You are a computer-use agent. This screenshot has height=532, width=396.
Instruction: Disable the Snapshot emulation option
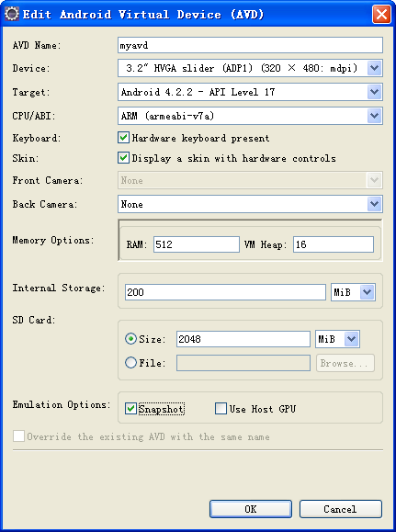pos(130,409)
